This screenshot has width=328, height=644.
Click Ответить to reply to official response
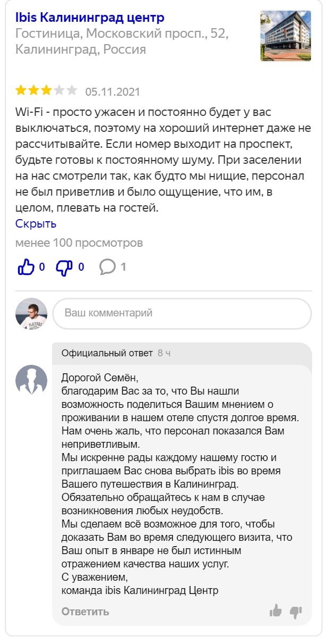click(x=85, y=612)
